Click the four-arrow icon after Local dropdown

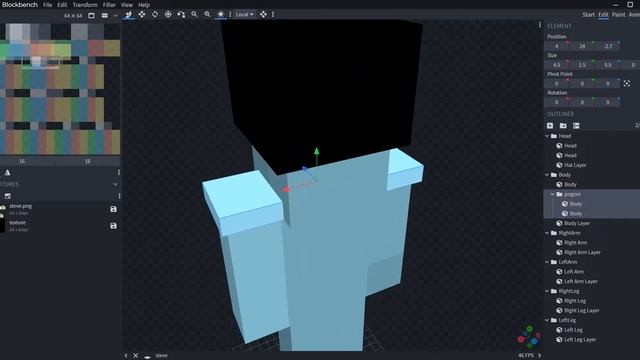(263, 14)
